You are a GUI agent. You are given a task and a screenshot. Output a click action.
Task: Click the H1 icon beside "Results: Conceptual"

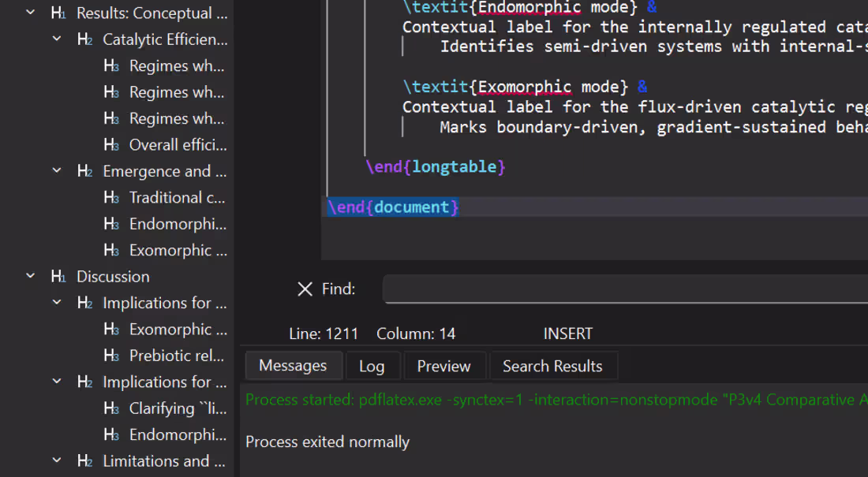click(57, 13)
